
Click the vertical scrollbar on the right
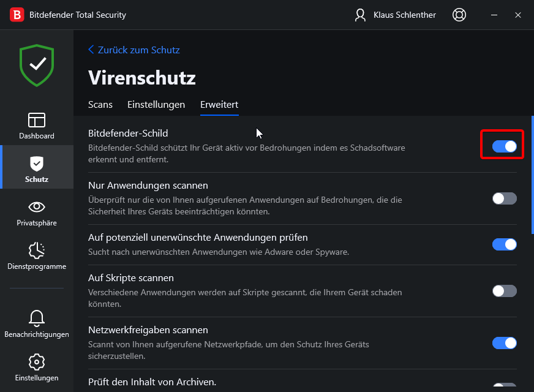pyautogui.click(x=532, y=175)
